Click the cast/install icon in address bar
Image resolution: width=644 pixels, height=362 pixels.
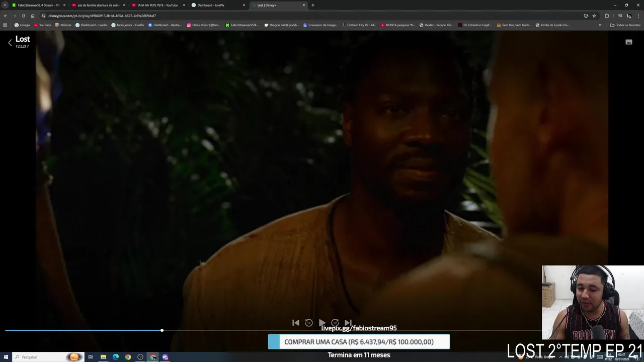click(x=586, y=16)
